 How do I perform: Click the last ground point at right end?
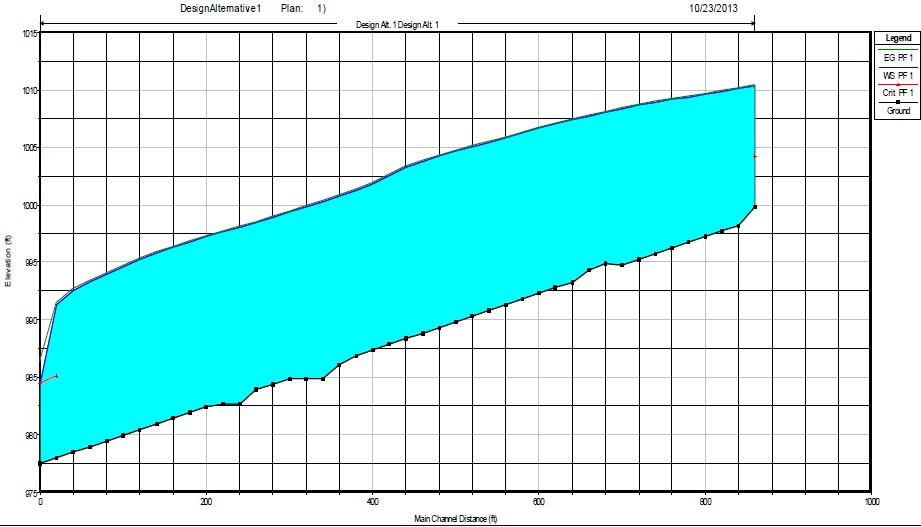pos(754,207)
